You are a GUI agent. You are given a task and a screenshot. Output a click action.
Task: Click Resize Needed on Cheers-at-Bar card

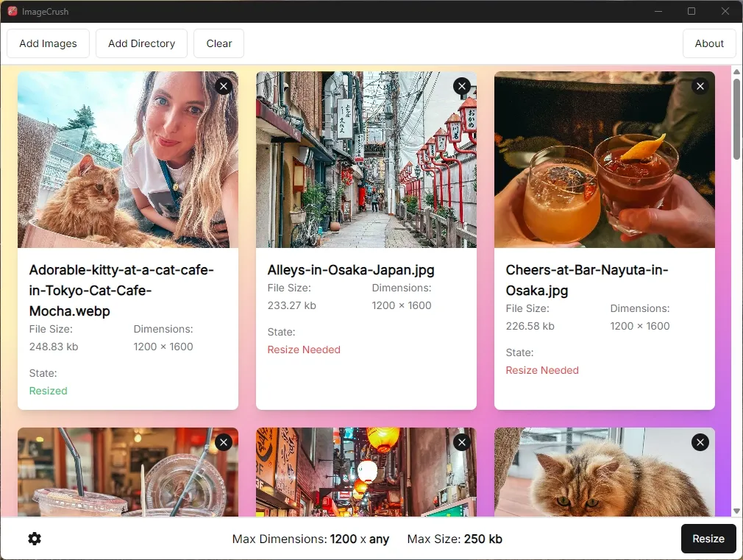(542, 370)
